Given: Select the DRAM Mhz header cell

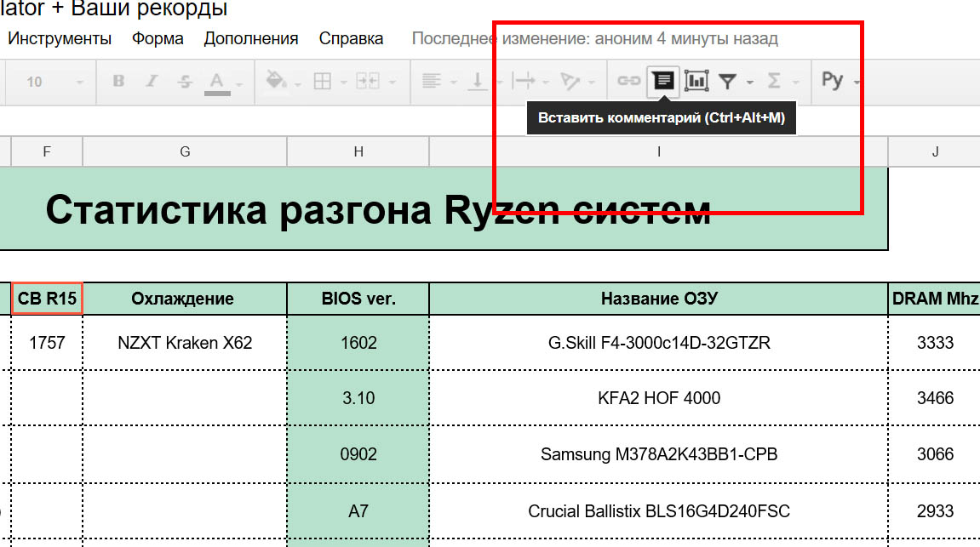Looking at the screenshot, I should pyautogui.click(x=934, y=299).
